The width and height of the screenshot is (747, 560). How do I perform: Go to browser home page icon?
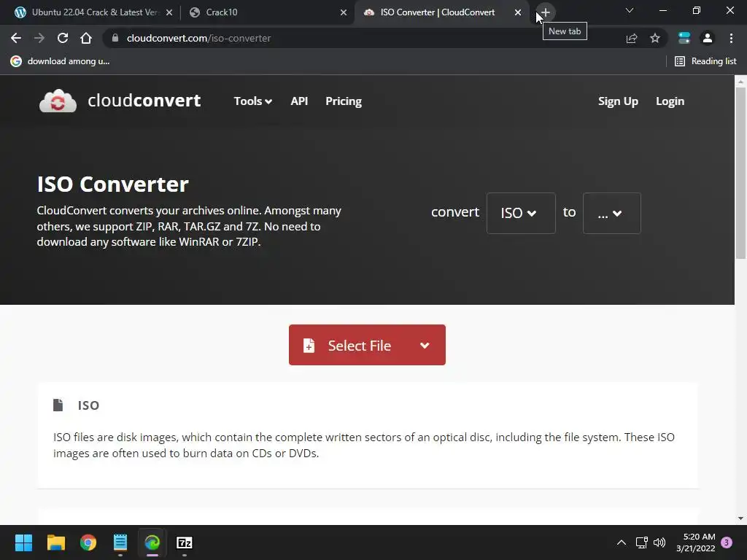(x=86, y=38)
